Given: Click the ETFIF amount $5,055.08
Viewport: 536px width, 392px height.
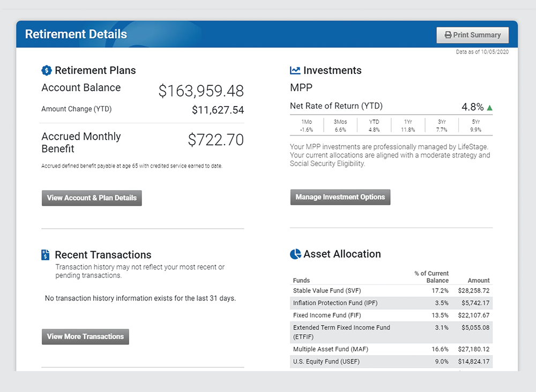Looking at the screenshot, I should click(475, 327).
